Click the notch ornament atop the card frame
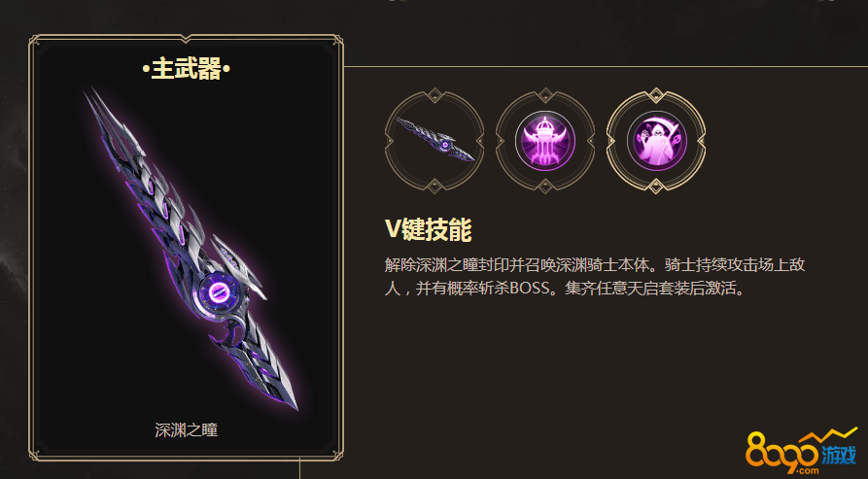The width and height of the screenshot is (868, 479). [186, 38]
